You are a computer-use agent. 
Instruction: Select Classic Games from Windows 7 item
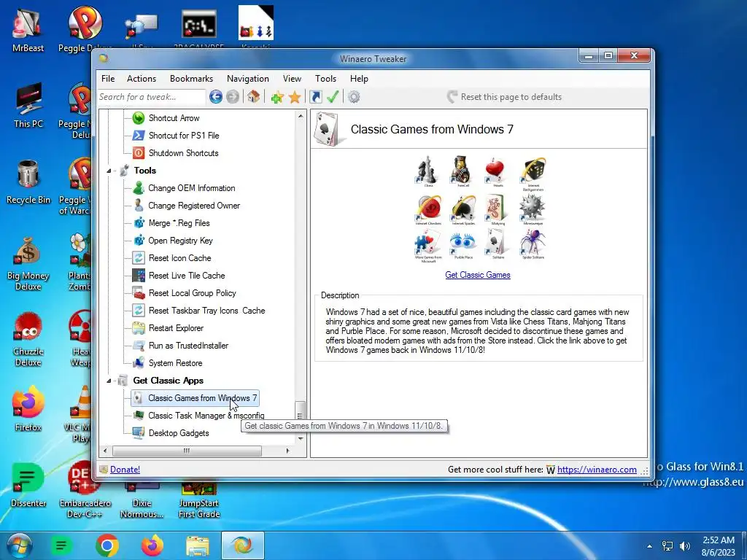click(x=196, y=398)
